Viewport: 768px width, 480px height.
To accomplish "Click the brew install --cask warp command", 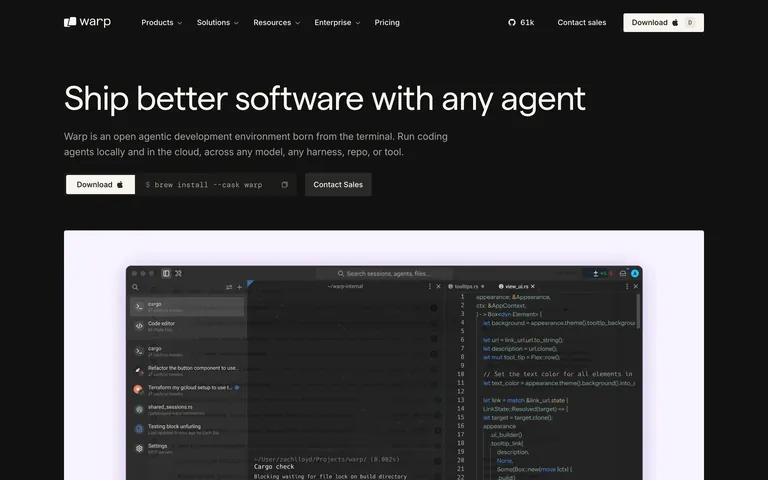I will pos(208,185).
